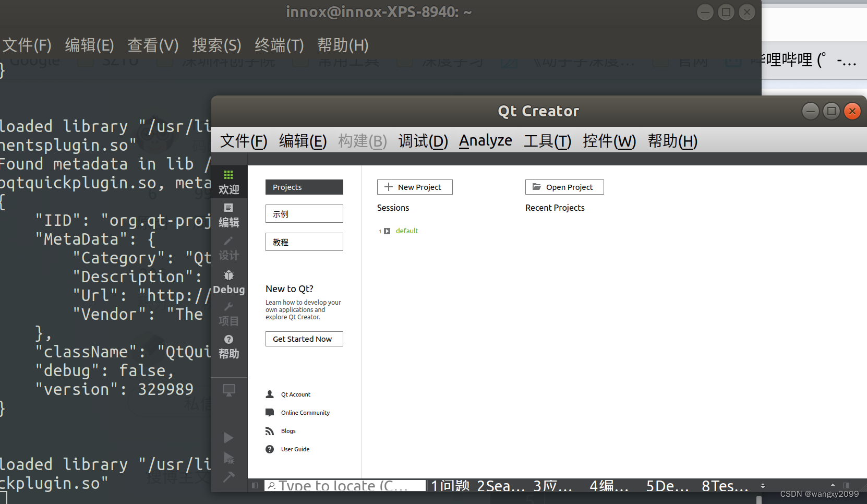
Task: Open the 设计 (Design) mode
Action: point(228,248)
